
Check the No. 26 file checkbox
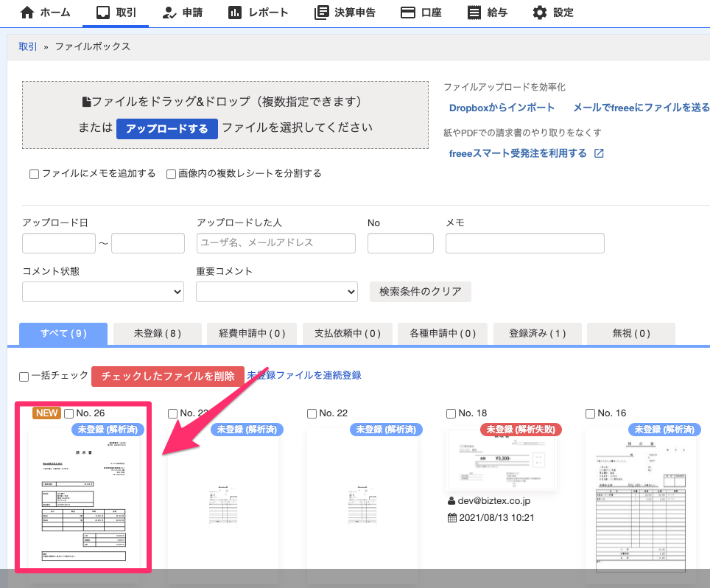tap(68, 413)
